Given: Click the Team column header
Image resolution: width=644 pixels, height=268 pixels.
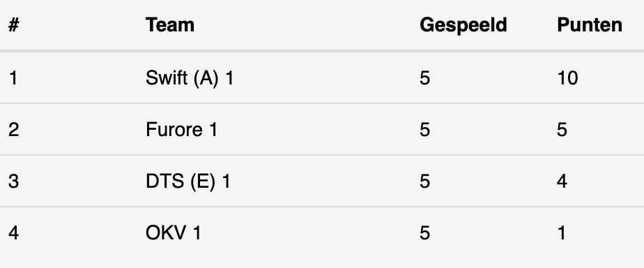Looking at the screenshot, I should [x=169, y=25].
